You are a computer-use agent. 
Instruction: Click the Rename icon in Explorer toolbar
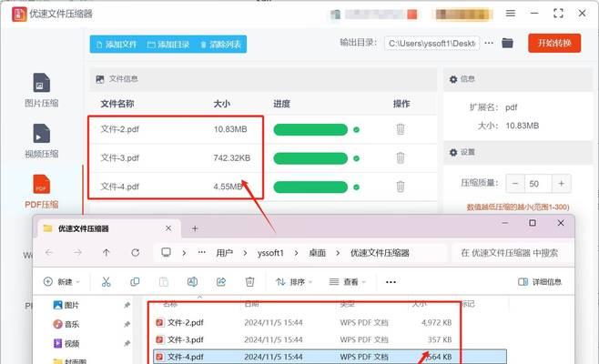coord(192,282)
